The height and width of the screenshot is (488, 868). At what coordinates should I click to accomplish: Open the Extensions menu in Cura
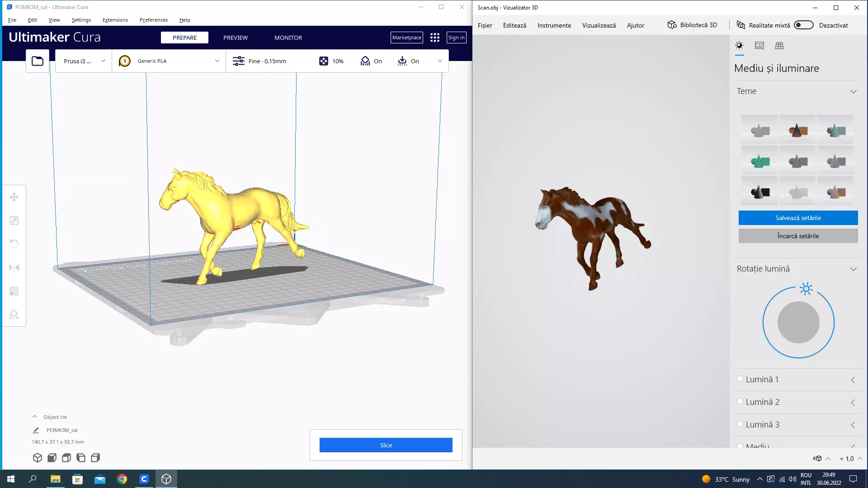pos(115,20)
